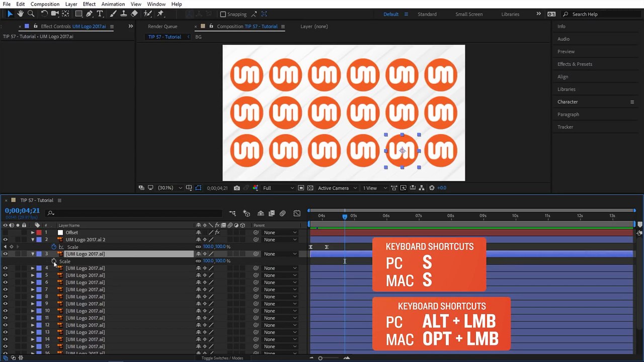644x362 pixels.
Task: Toggle the Scale stopwatch on layer 2
Action: click(54, 247)
